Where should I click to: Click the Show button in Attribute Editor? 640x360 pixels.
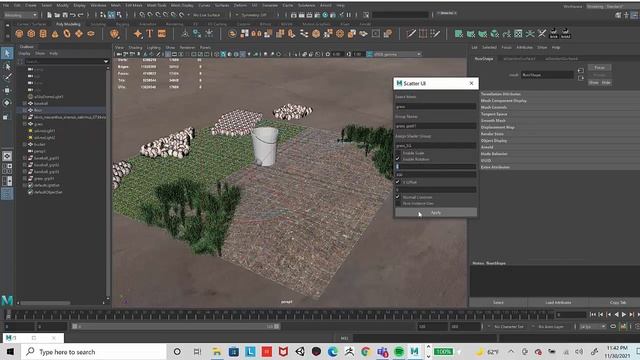click(x=593, y=82)
